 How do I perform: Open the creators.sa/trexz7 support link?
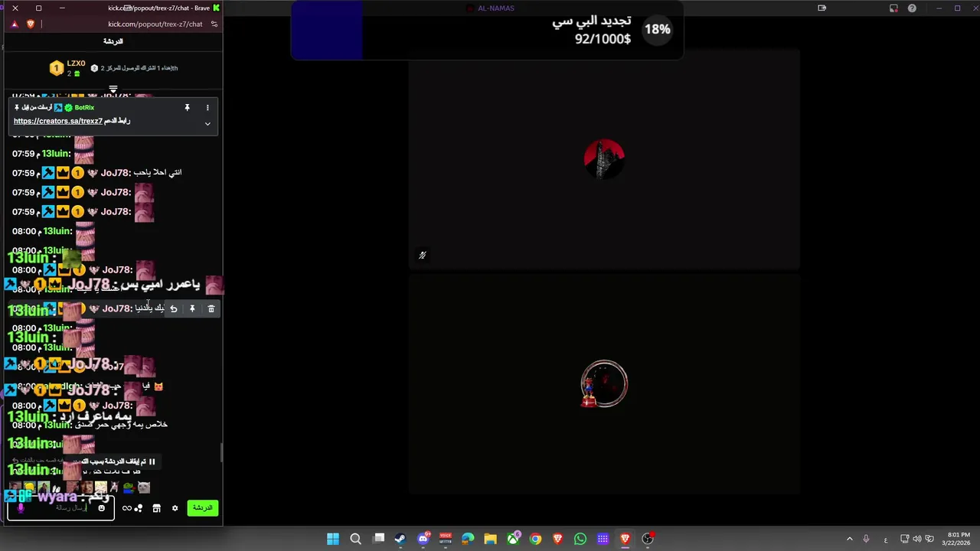(58, 121)
